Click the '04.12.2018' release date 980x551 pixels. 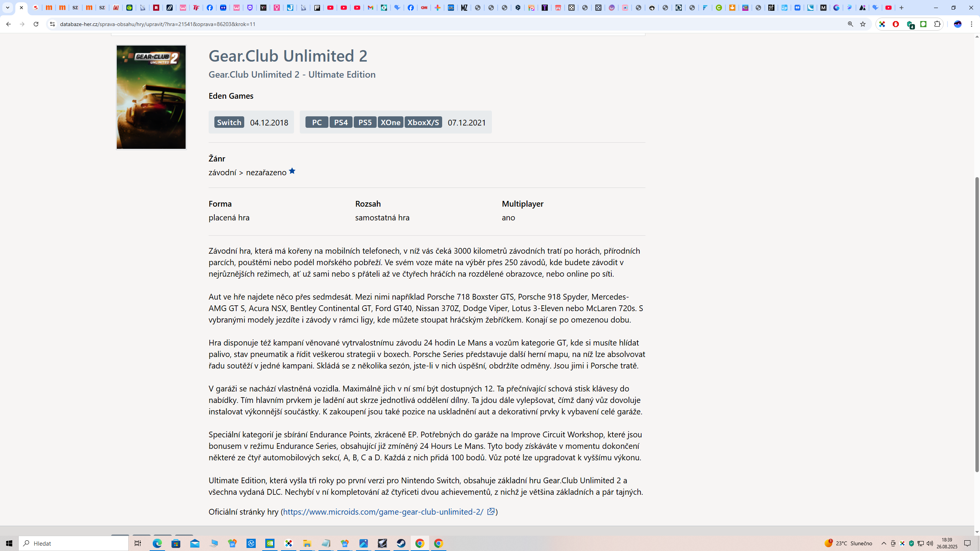click(269, 122)
